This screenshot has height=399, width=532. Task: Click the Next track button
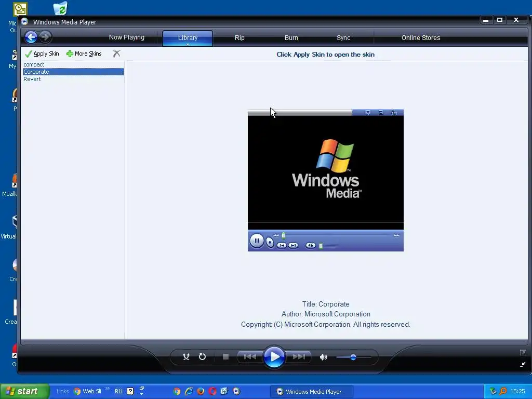(x=299, y=356)
